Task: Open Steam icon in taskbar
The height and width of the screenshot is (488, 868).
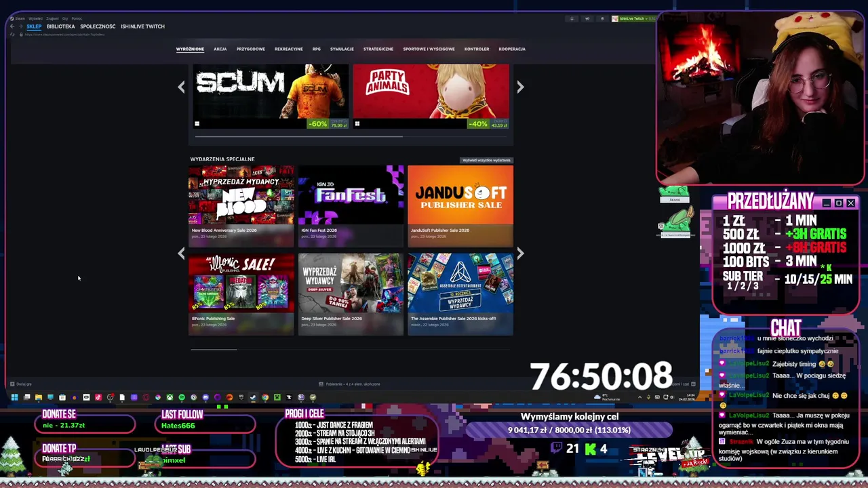Action: click(252, 397)
